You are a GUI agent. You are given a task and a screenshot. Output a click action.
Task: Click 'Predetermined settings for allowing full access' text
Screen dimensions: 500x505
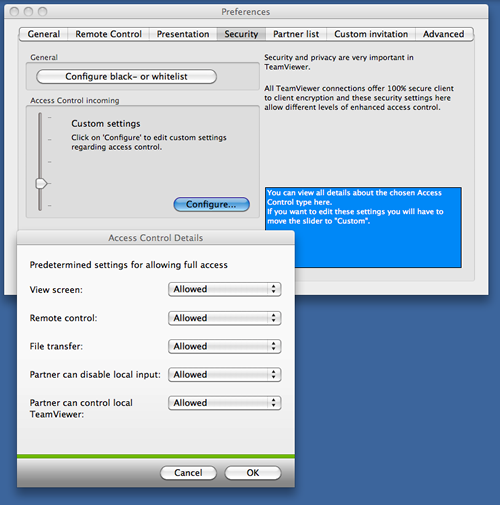(x=129, y=265)
